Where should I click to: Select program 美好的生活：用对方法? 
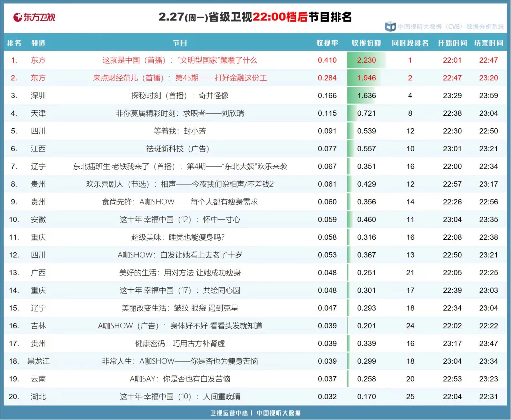pyautogui.click(x=180, y=273)
